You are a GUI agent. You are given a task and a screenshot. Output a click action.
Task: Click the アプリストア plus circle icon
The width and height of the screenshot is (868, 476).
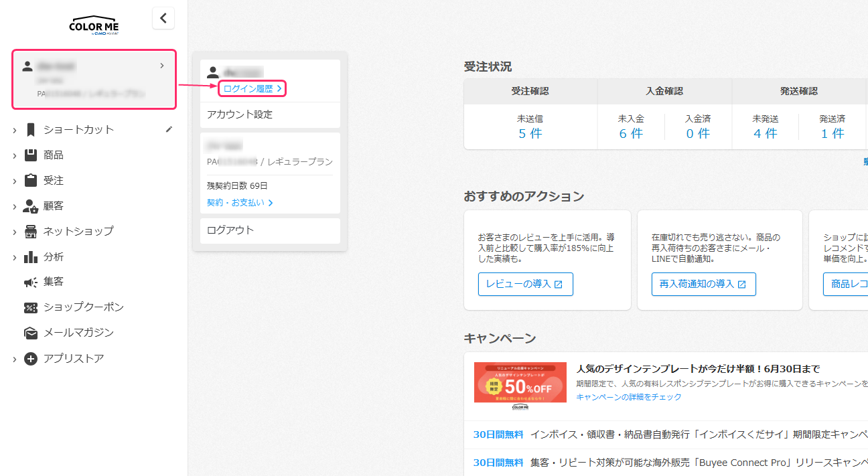pyautogui.click(x=31, y=359)
